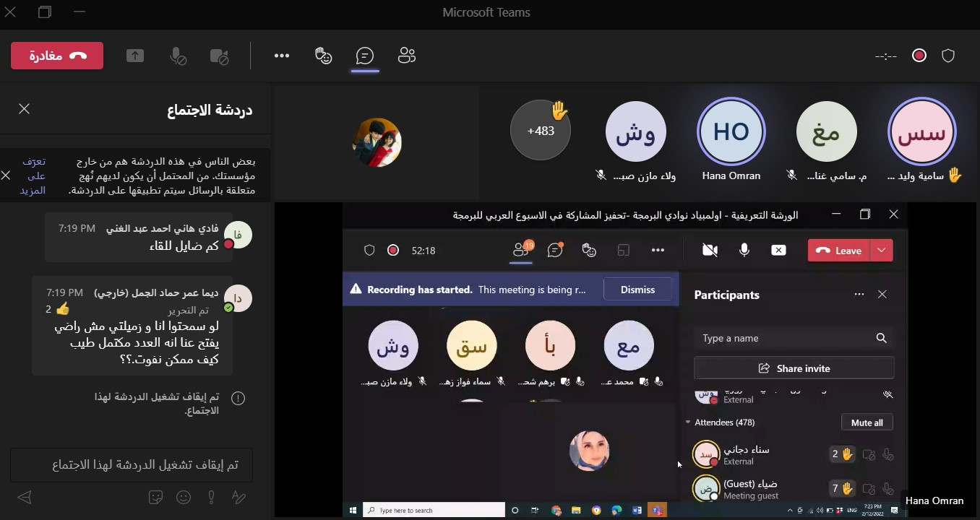980x520 pixels.
Task: Dismiss the Recording has started banner
Action: point(637,290)
